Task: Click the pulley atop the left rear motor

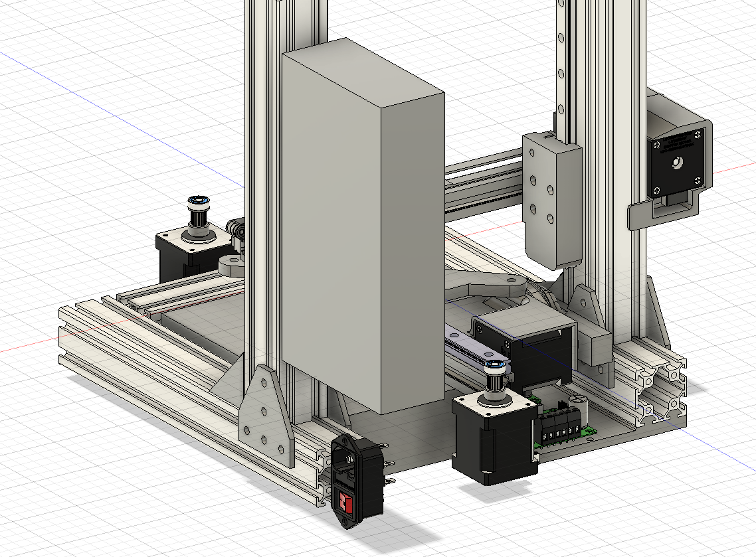Action: coord(198,212)
